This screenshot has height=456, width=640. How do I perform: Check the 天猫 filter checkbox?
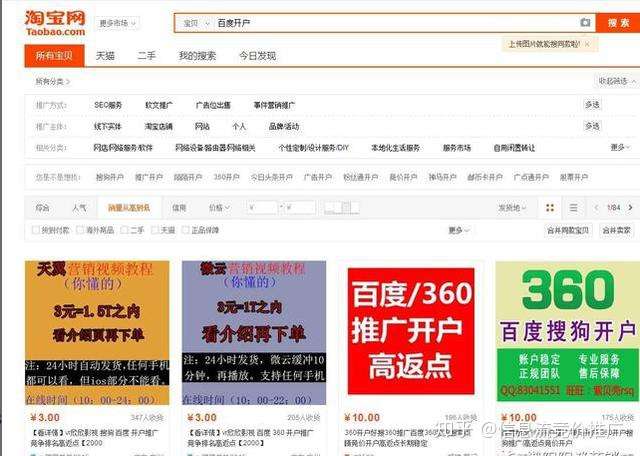(x=155, y=230)
